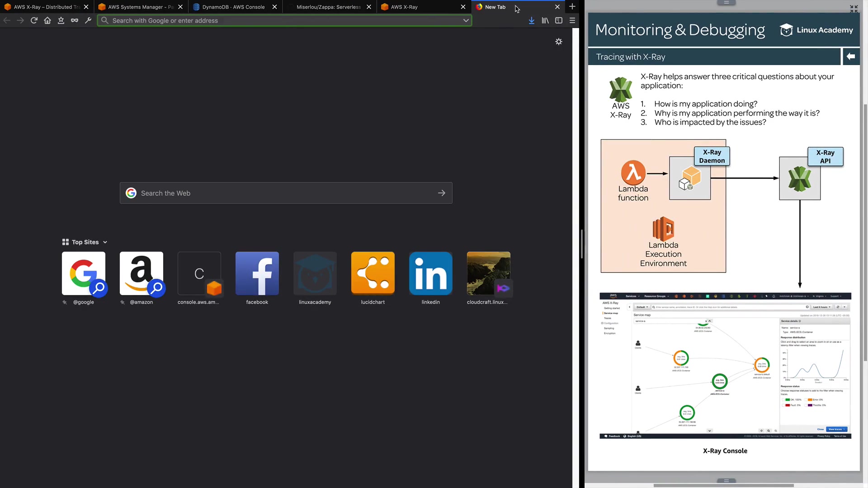This screenshot has height=488, width=868.
Task: Expand the address bar history dropdown
Action: pyautogui.click(x=466, y=20)
